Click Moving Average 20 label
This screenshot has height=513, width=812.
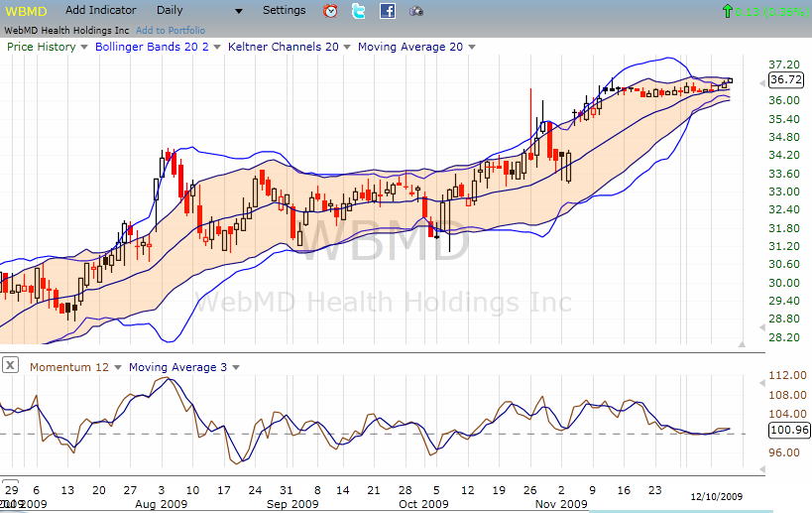410,47
